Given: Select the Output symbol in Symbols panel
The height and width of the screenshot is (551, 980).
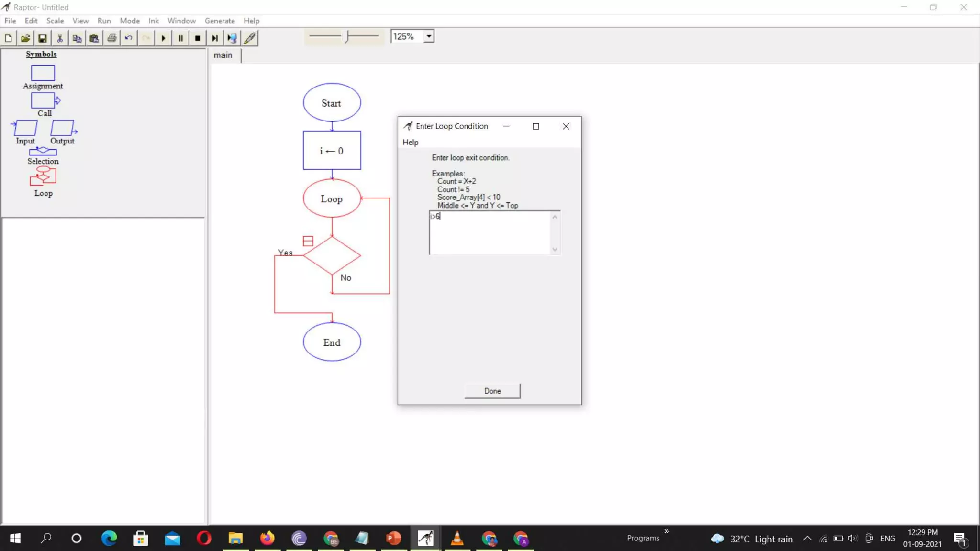Looking at the screenshot, I should pyautogui.click(x=62, y=128).
